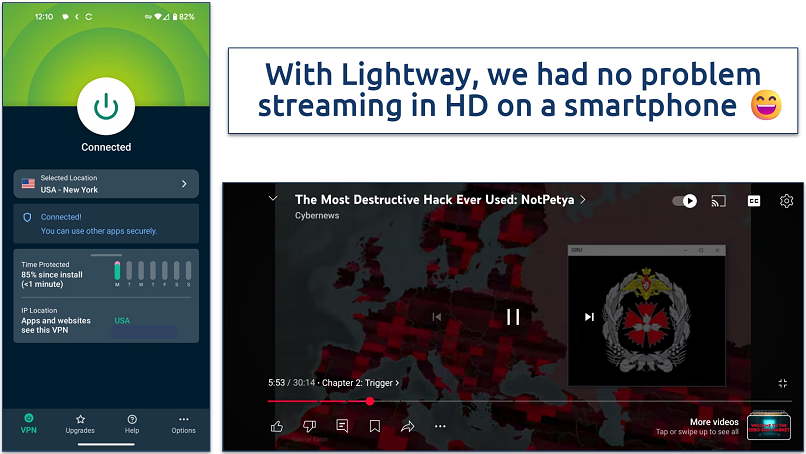The image size is (806, 454).
Task: Expand the Chapter 2: Trigger chapter list
Action: (x=361, y=382)
